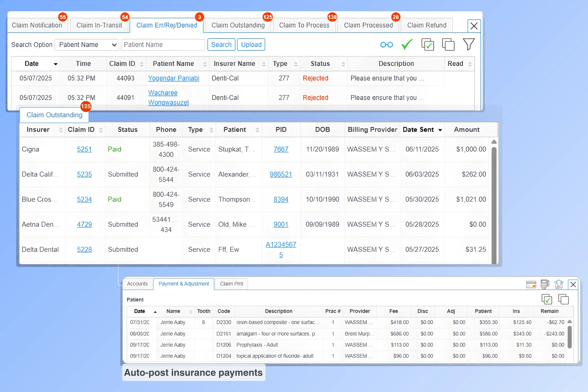588x392 pixels.
Task: Click the copy pages icon next to the filter
Action: pos(448,44)
